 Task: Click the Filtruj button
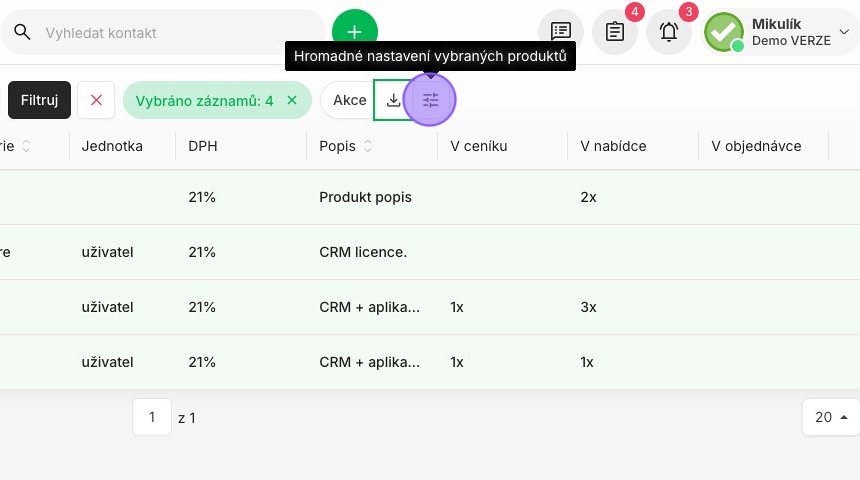pyautogui.click(x=39, y=100)
